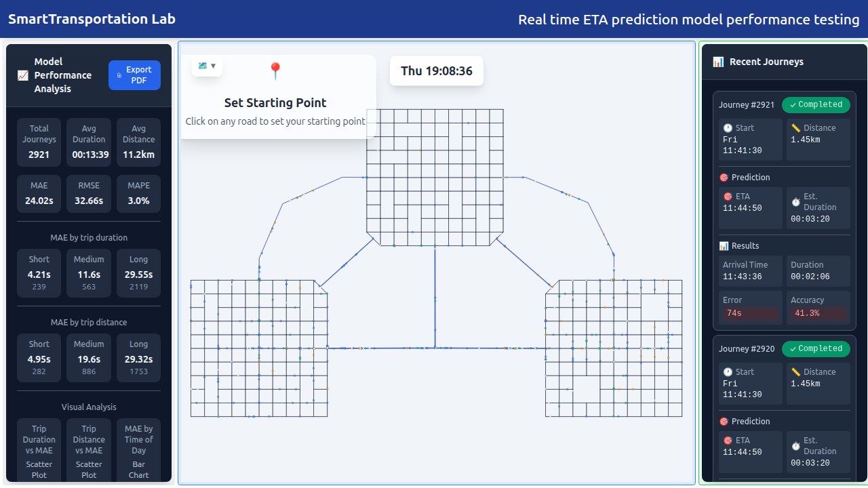Select the Total Journeys stat card
Screen dimensions: 868x488
click(39, 141)
